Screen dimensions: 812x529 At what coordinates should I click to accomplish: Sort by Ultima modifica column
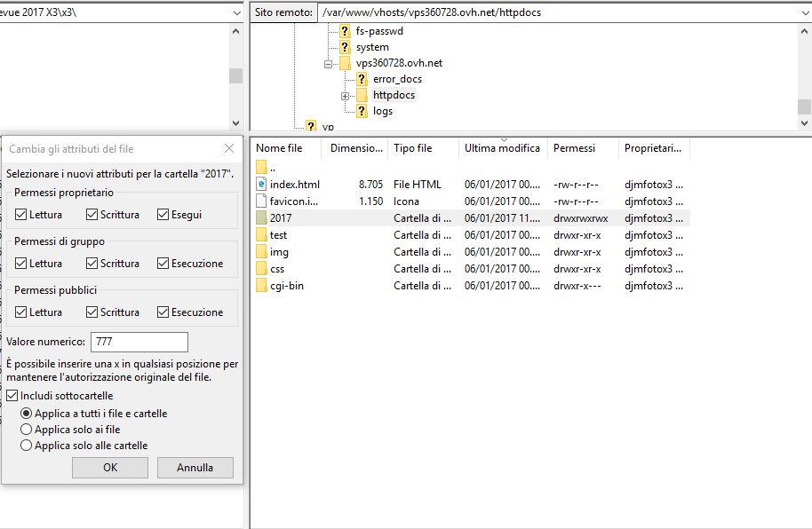503,148
